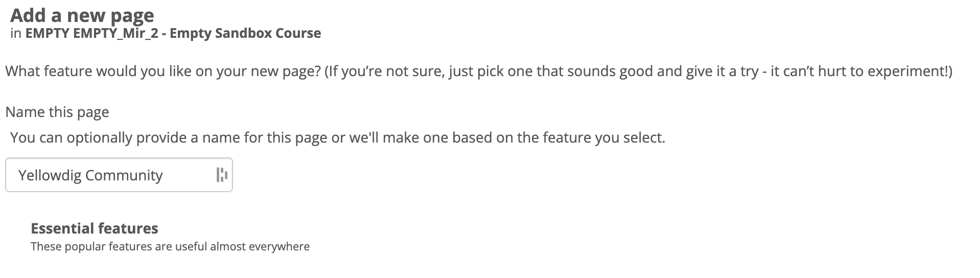Click the "Name this page" label

(57, 112)
